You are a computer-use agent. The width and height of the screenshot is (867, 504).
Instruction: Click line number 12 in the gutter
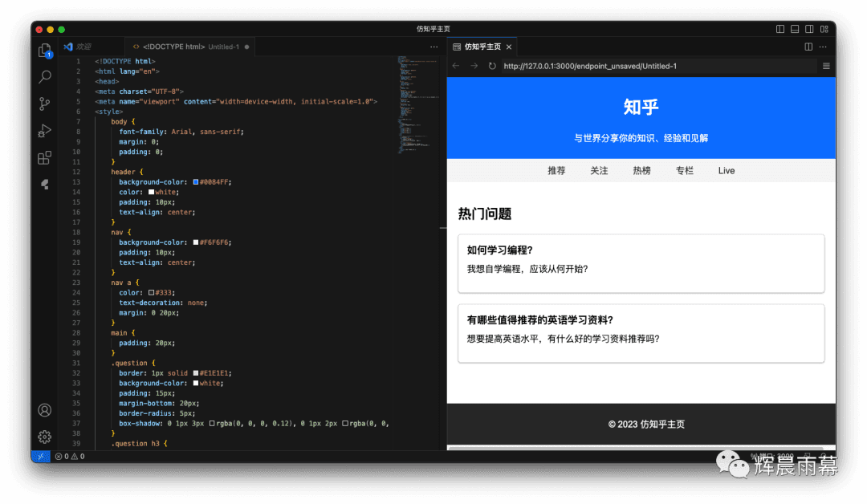[76, 172]
